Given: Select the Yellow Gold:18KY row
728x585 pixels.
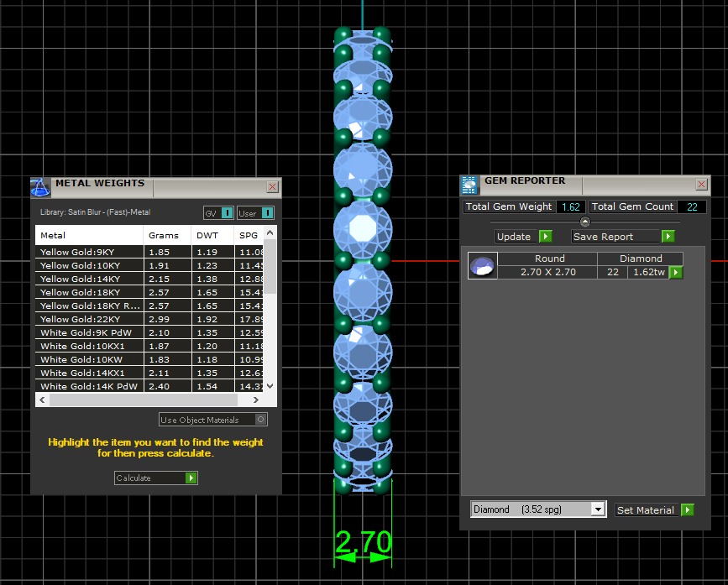Looking at the screenshot, I should [149, 292].
